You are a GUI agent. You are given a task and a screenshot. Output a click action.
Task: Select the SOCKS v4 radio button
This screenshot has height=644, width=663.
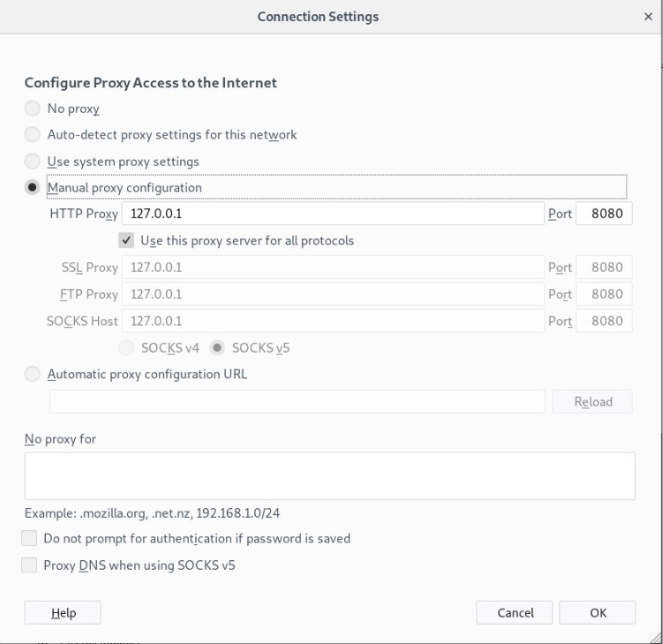tap(126, 348)
